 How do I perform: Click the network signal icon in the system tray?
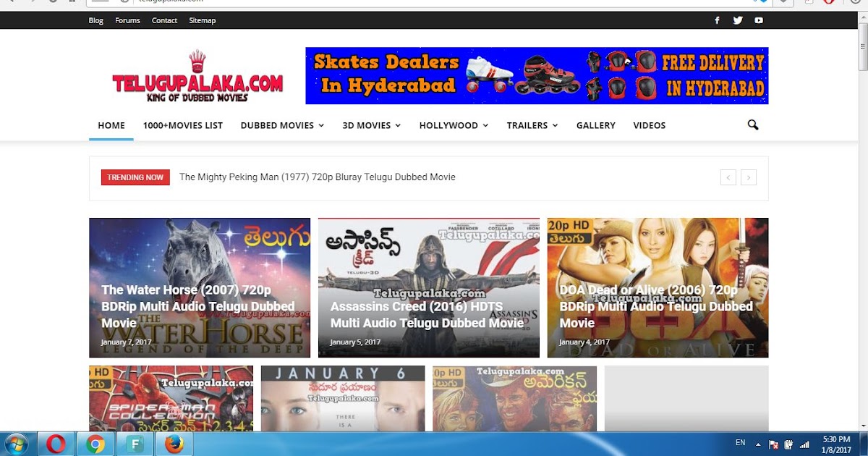tap(805, 442)
